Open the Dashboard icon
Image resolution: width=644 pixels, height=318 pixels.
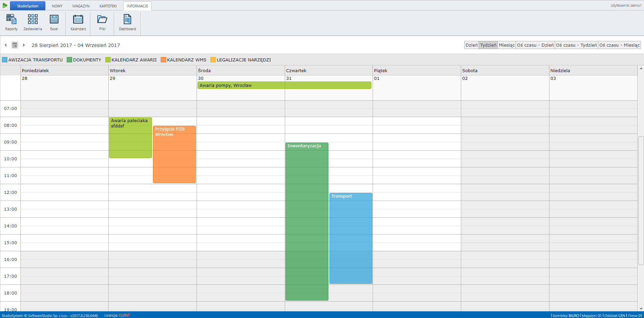127,22
